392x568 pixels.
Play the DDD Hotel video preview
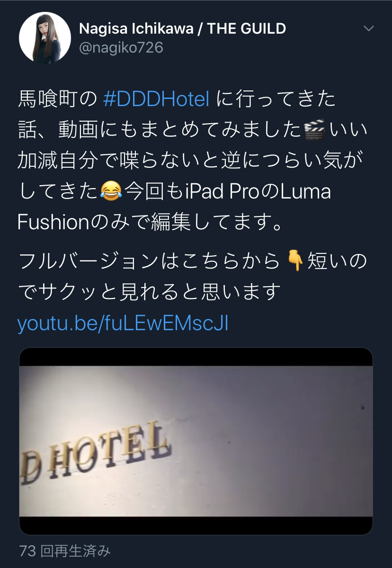click(196, 441)
